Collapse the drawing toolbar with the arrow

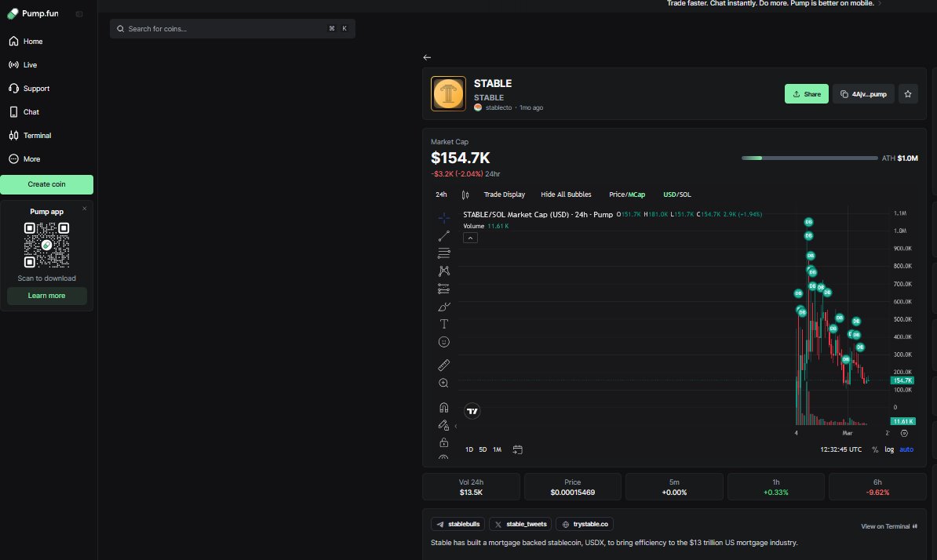(x=456, y=426)
